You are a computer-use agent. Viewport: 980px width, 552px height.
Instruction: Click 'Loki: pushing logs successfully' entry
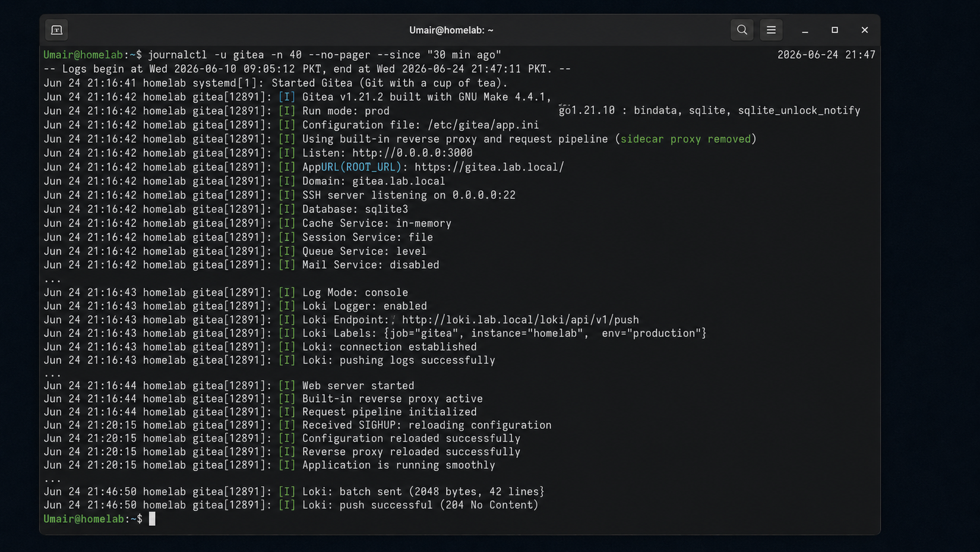[399, 360]
